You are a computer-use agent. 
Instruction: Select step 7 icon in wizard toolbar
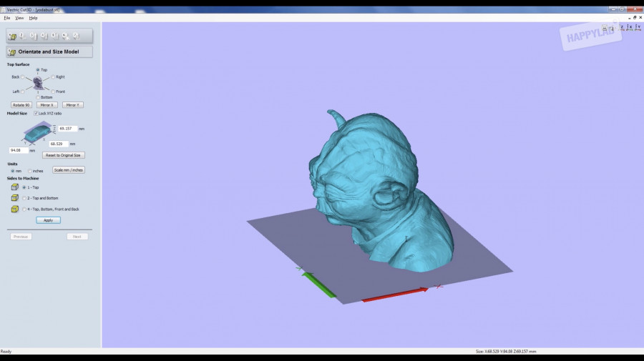click(76, 36)
